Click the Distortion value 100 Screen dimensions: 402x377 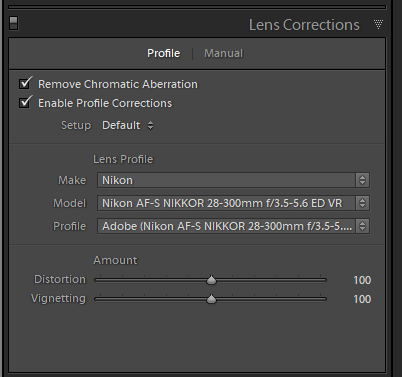pos(362,280)
